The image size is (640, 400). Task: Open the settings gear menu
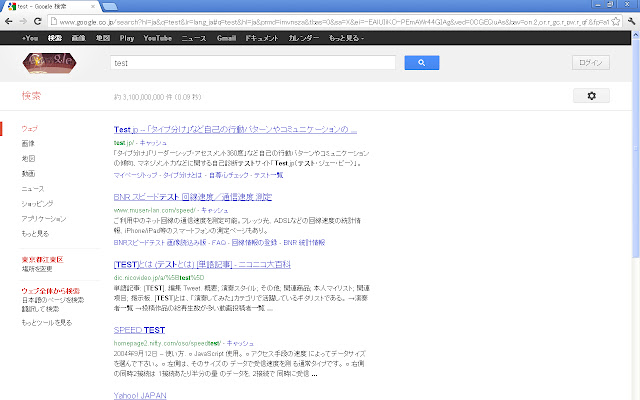[x=591, y=95]
